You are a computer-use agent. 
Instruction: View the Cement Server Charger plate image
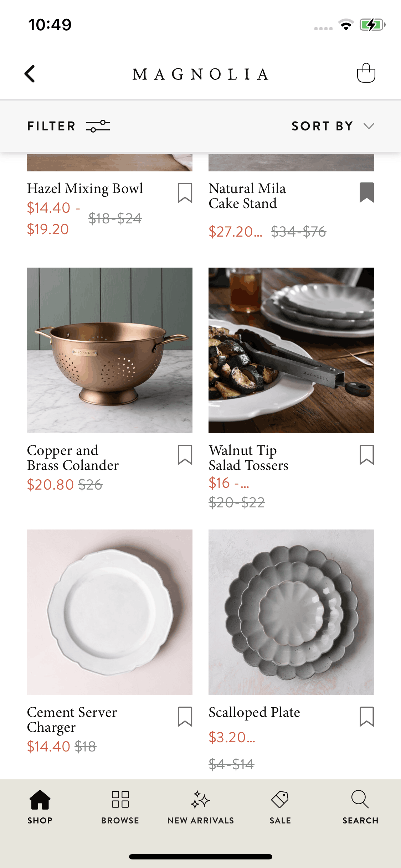point(109,612)
